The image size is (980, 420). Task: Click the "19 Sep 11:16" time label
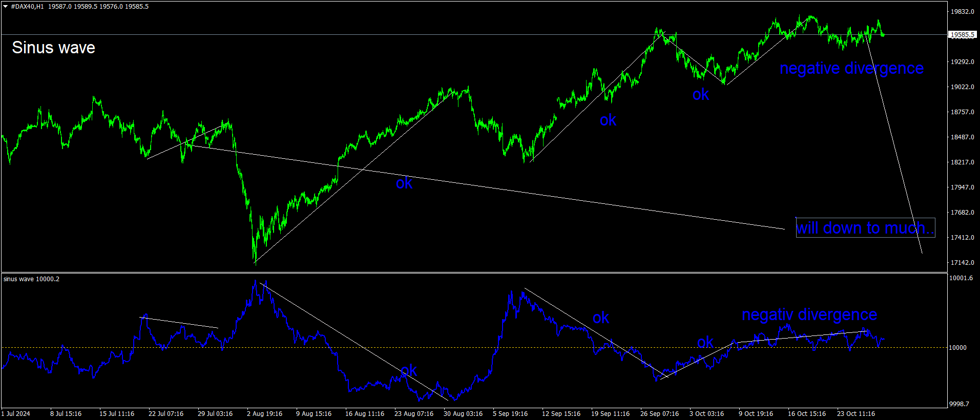[611, 414]
